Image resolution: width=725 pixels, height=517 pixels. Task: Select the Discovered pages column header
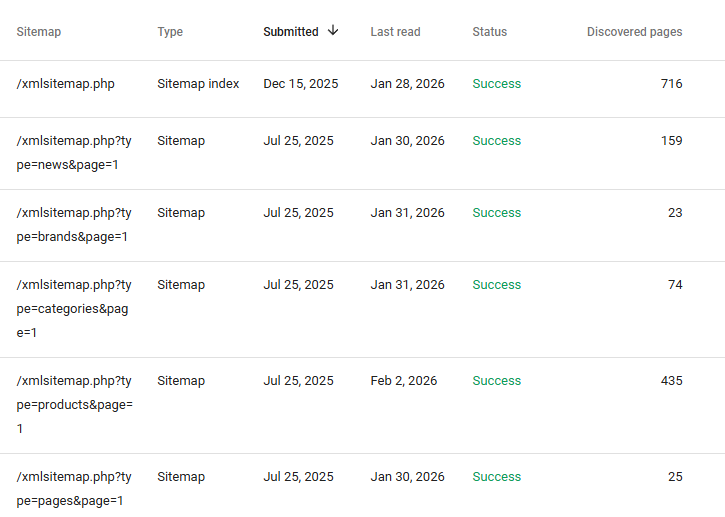pyautogui.click(x=634, y=32)
